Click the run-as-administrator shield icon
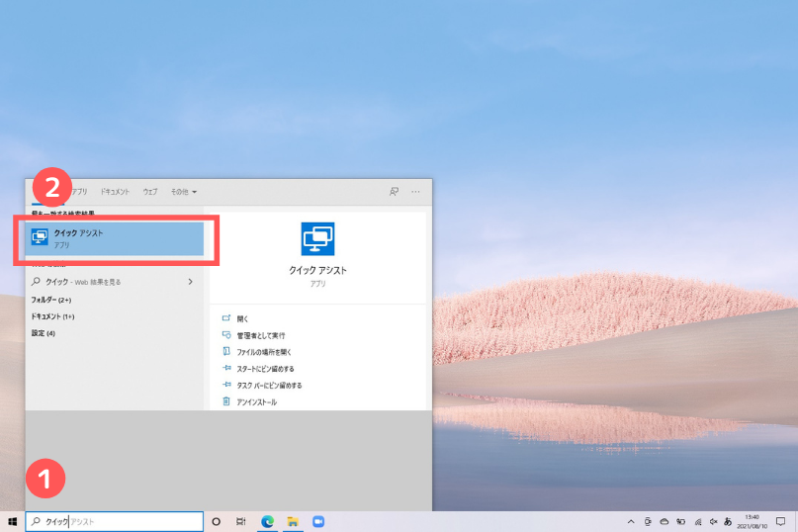Image resolution: width=798 pixels, height=532 pixels. 226,335
